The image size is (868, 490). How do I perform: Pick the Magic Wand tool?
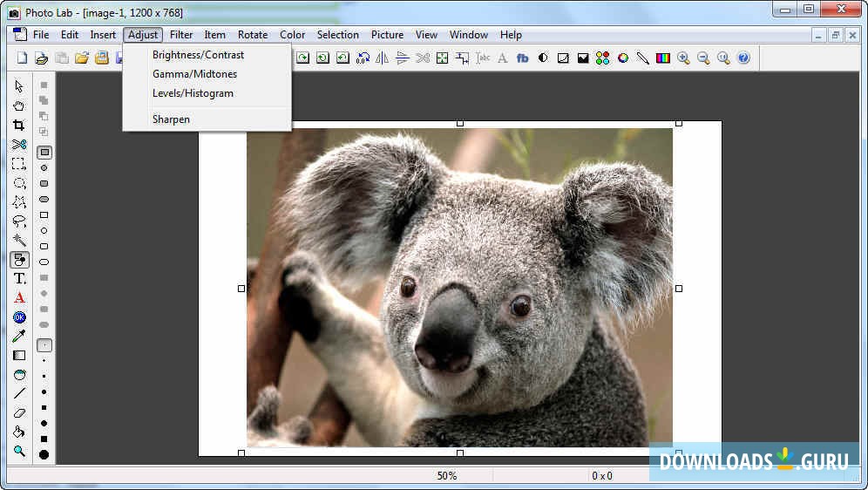coord(18,241)
